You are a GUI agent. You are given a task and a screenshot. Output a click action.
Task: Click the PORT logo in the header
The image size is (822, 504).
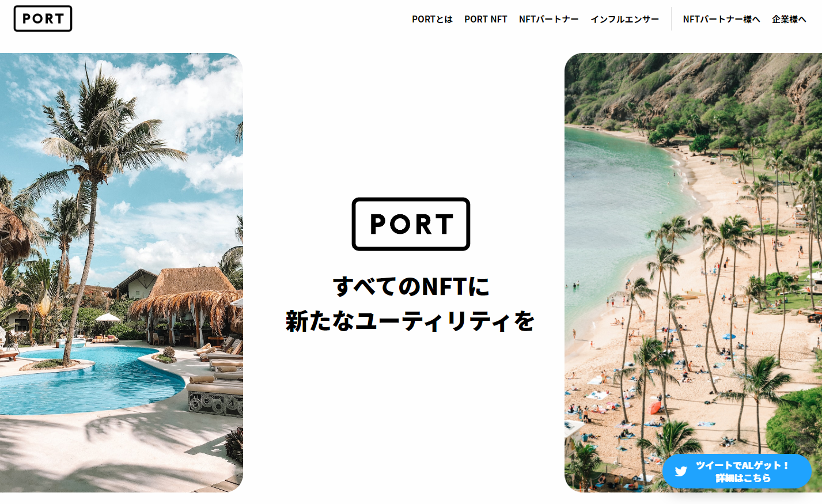tap(43, 18)
